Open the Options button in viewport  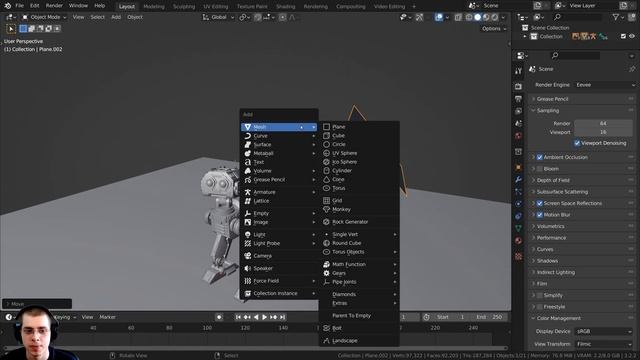point(494,29)
